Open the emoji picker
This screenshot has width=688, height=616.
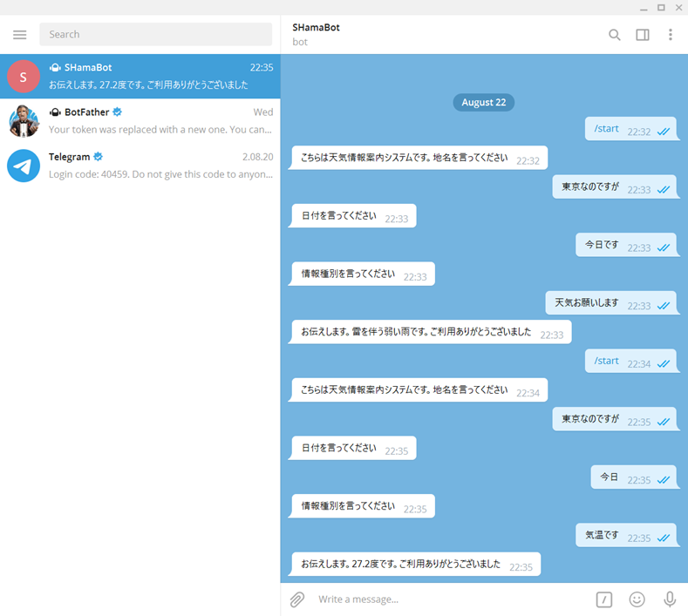click(637, 599)
